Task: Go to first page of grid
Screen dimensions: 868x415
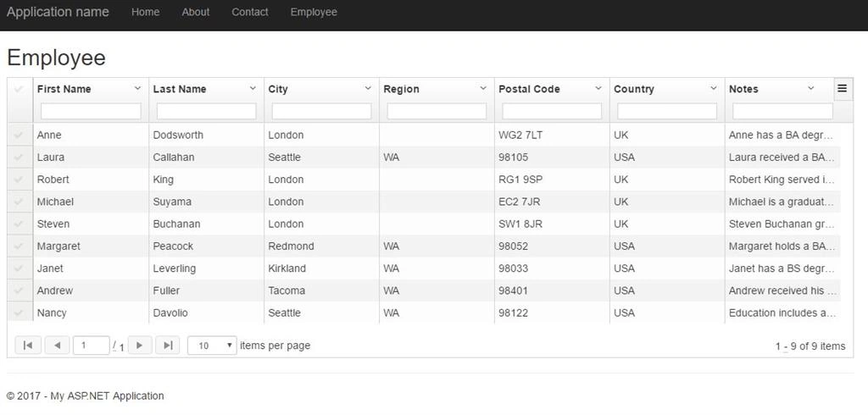Action: point(28,346)
